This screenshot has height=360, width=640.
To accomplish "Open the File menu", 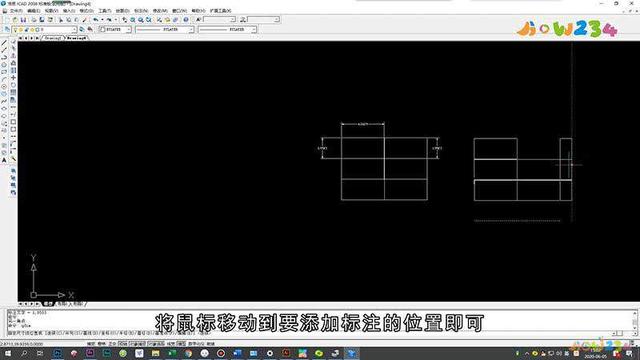I will [16, 11].
